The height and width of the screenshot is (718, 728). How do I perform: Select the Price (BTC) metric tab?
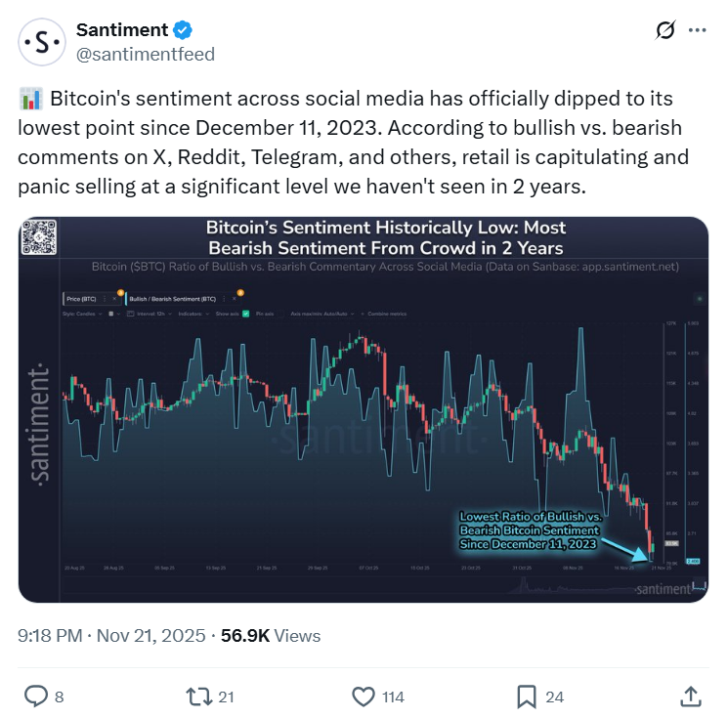tap(83, 297)
